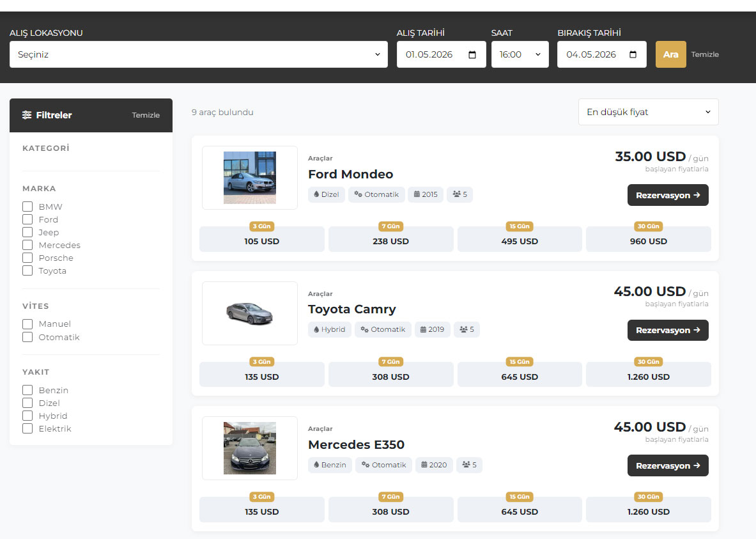Screen dimensions: 756x539
Task: Check the Ford brand filter
Action: 27,219
